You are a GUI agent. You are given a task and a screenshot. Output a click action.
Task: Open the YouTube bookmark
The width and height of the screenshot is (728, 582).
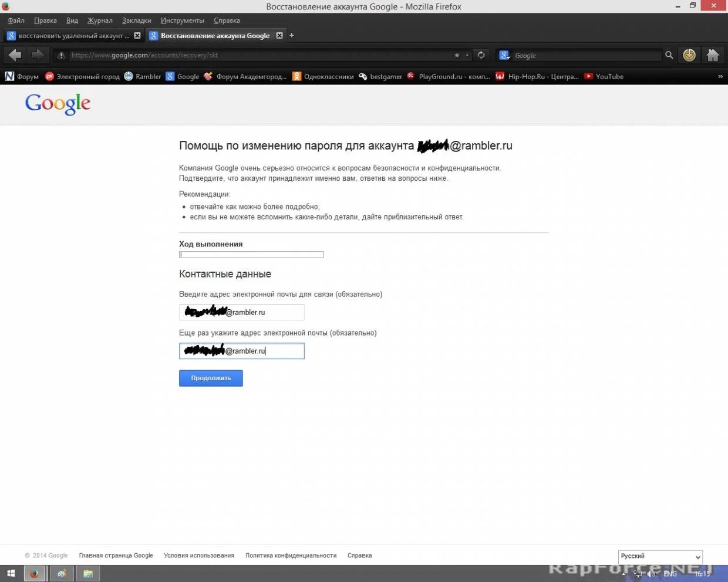point(604,76)
